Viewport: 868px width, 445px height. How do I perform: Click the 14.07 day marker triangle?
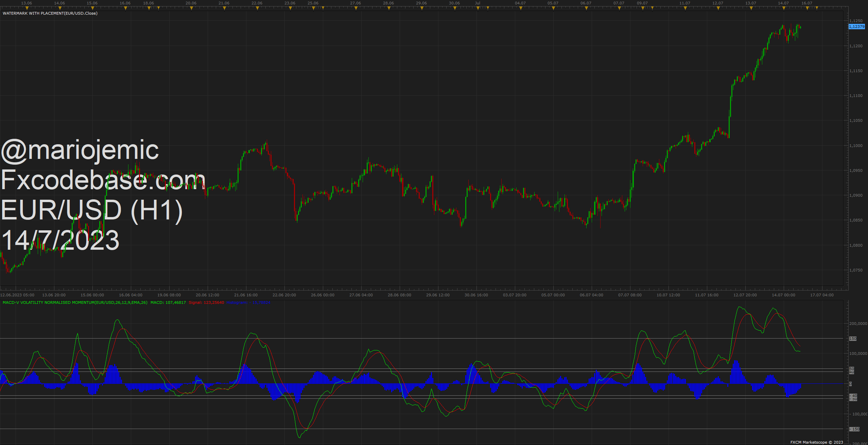click(784, 8)
